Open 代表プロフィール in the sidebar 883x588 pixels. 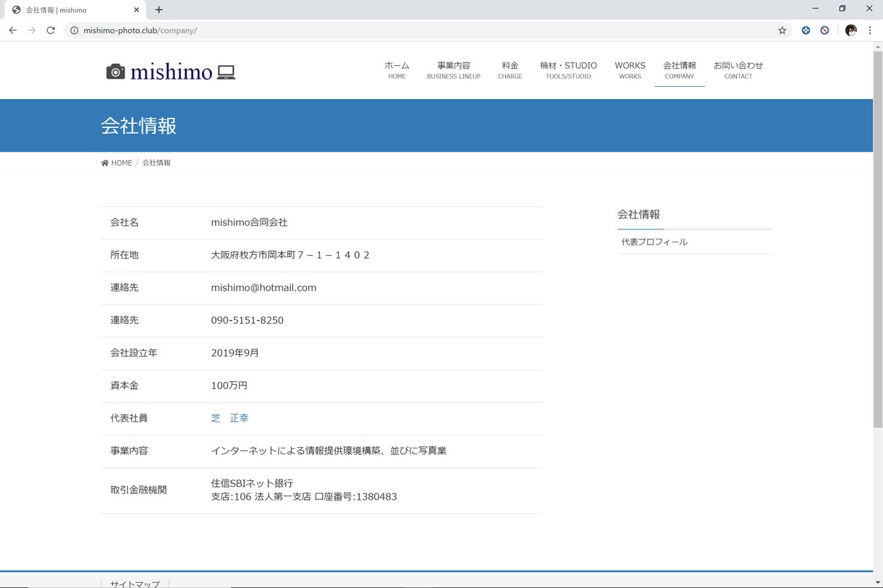click(x=654, y=242)
